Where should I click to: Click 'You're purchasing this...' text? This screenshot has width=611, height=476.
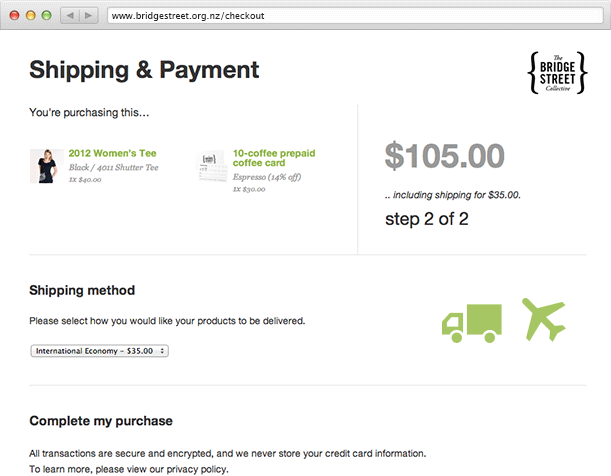pyautogui.click(x=89, y=113)
